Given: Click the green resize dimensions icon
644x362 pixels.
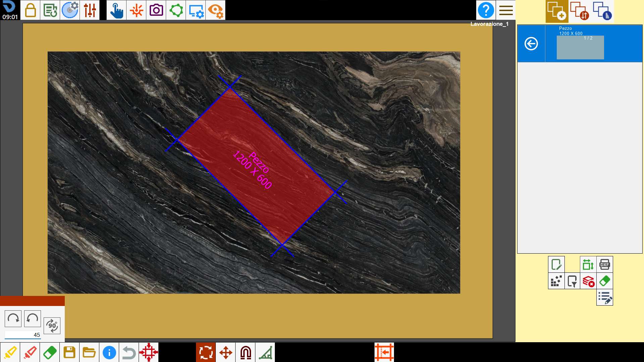Looking at the screenshot, I should [588, 264].
